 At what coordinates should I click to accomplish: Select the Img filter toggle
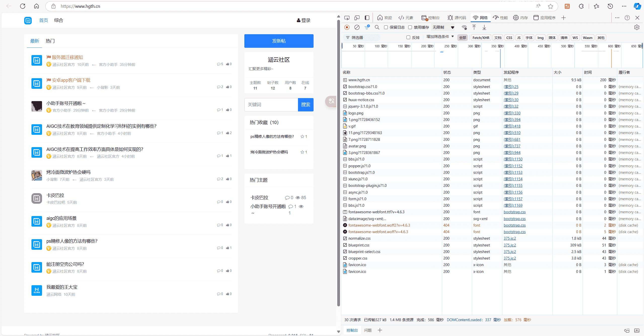pos(540,37)
